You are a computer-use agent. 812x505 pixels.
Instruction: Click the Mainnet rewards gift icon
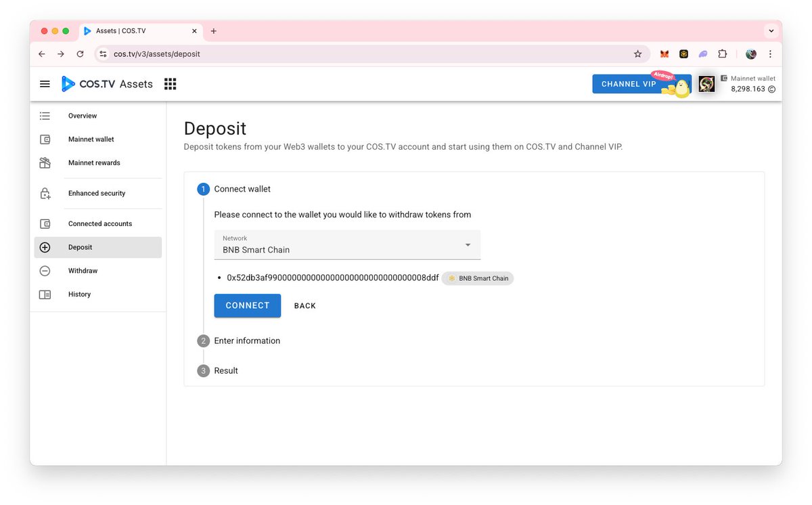[x=45, y=163]
